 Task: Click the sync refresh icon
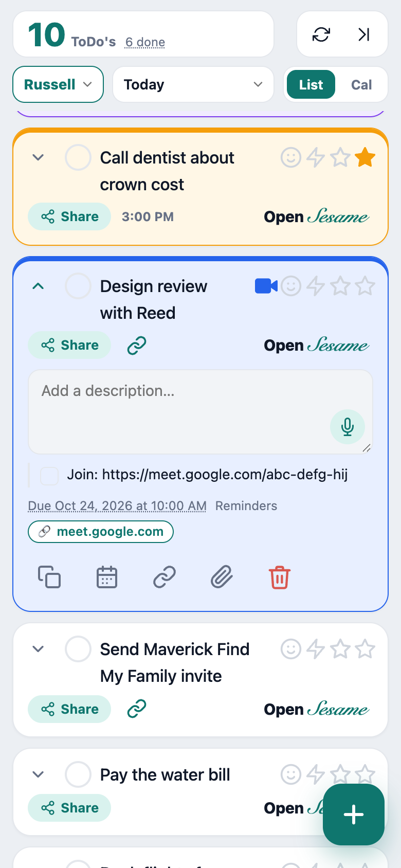pos(321,34)
